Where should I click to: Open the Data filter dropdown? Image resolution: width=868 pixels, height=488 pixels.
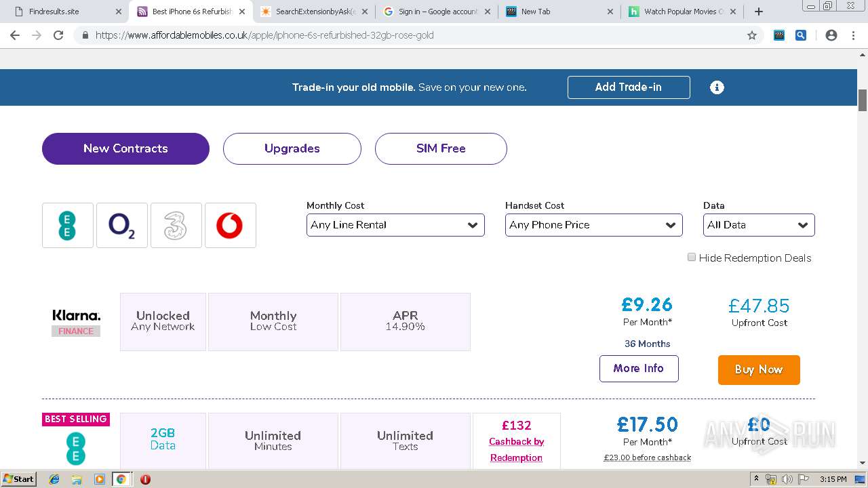point(759,225)
